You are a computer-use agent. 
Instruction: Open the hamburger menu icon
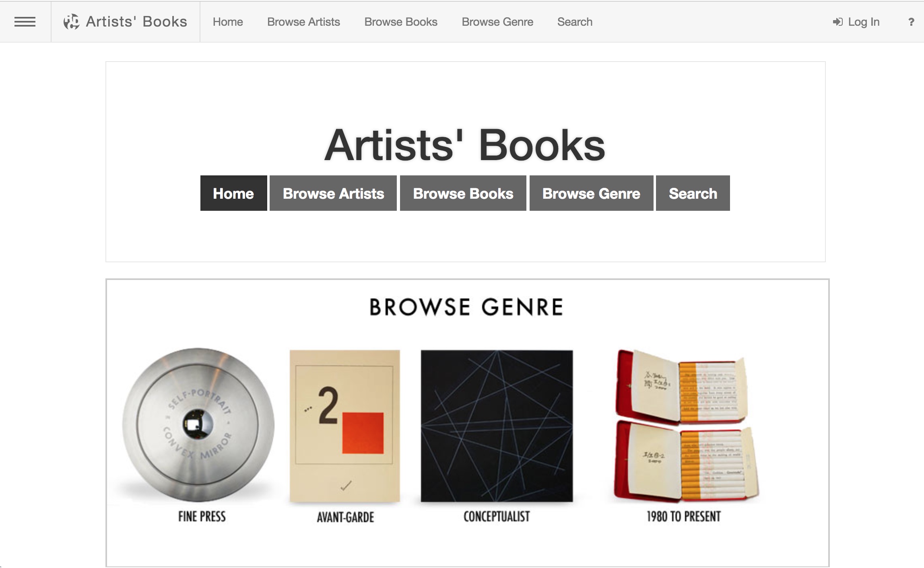click(25, 22)
